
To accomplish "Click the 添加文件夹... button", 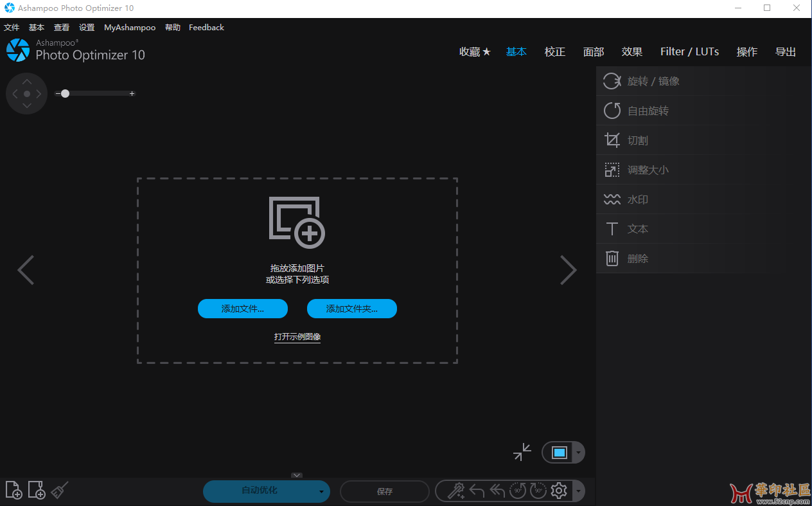I will (x=352, y=309).
